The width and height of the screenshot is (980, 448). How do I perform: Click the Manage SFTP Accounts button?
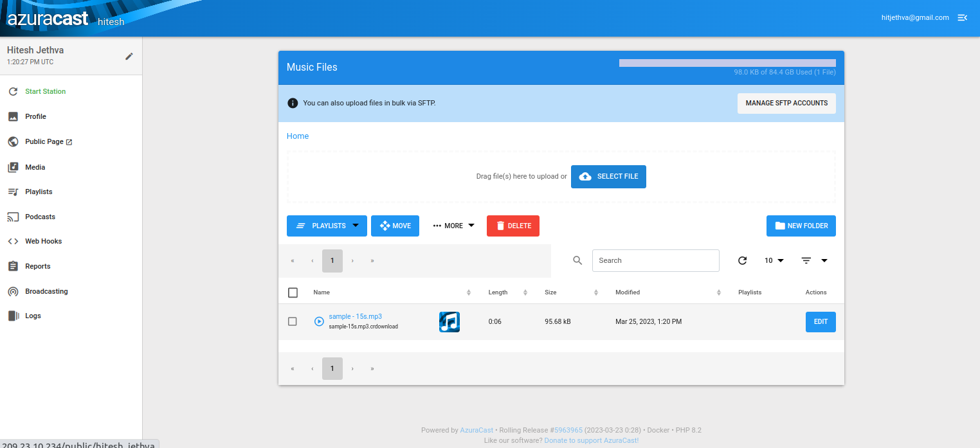[786, 103]
